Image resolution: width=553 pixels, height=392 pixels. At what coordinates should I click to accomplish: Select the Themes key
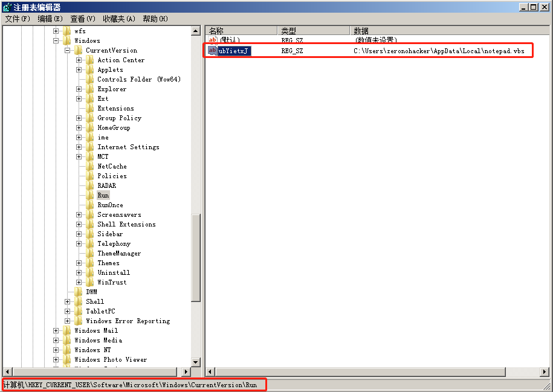coord(108,263)
